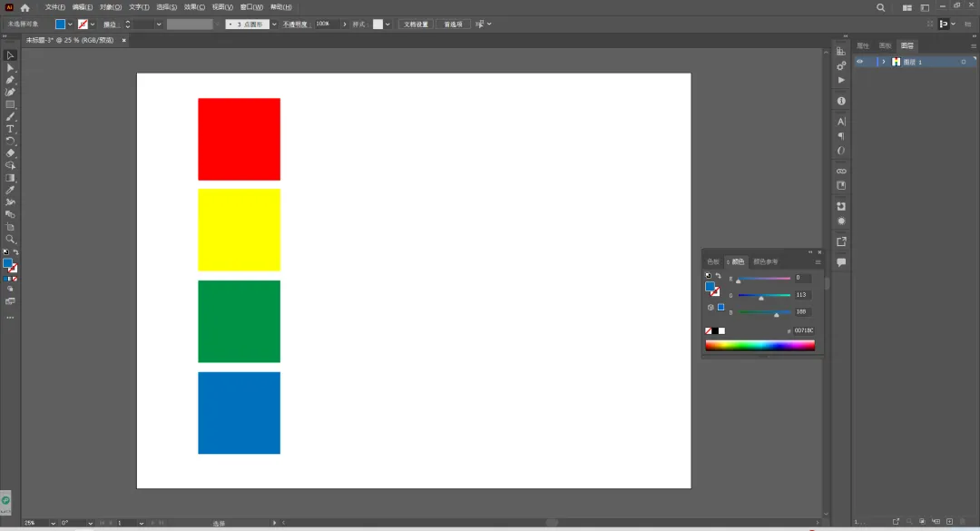Select the Rectangle tool
The height and width of the screenshot is (531, 980).
(x=10, y=104)
